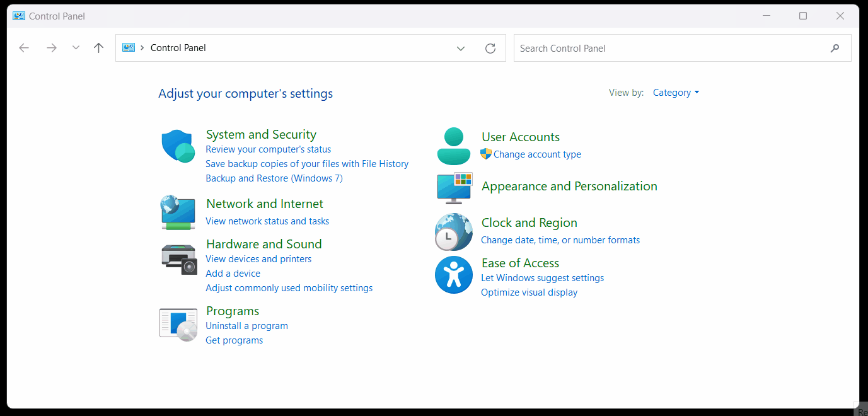The width and height of the screenshot is (868, 416).
Task: Open the Programs disc icon
Action: point(178,325)
